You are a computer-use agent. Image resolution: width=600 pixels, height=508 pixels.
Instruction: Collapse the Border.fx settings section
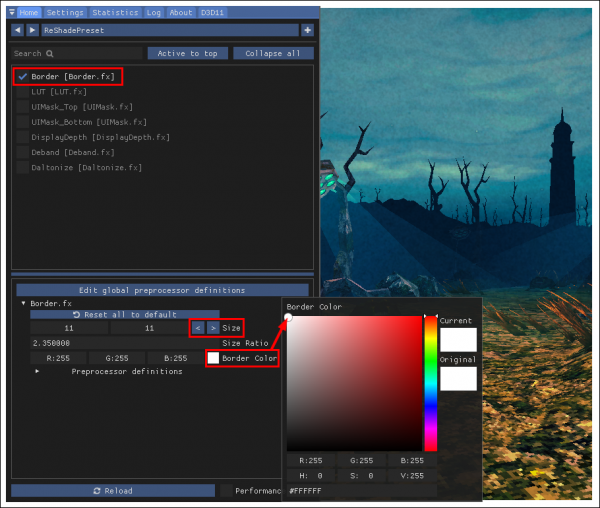[24, 303]
